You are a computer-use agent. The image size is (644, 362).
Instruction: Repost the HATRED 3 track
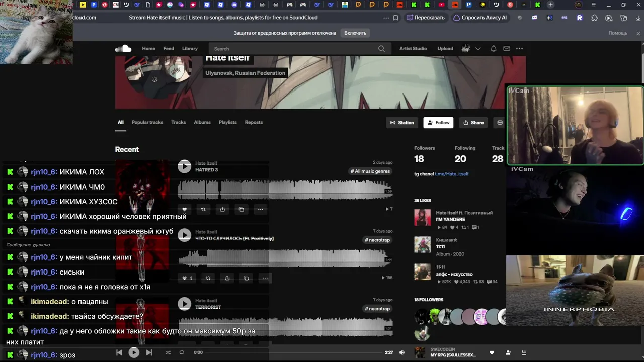click(x=203, y=209)
